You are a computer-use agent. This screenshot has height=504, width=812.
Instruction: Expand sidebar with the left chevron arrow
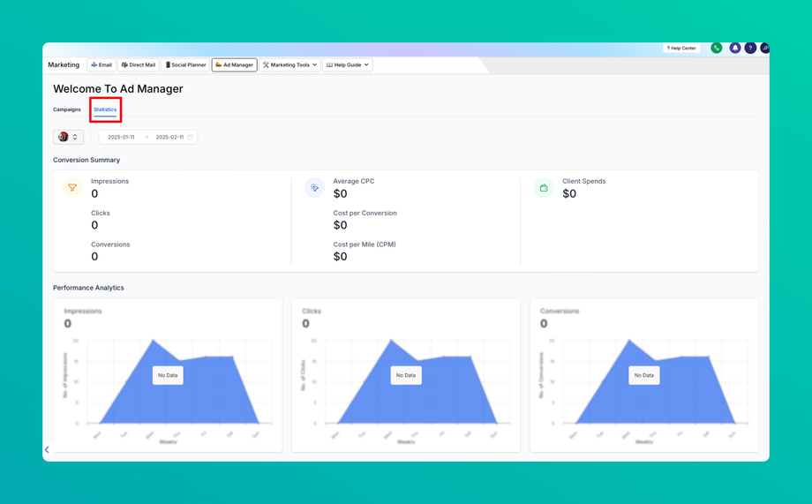(x=47, y=449)
